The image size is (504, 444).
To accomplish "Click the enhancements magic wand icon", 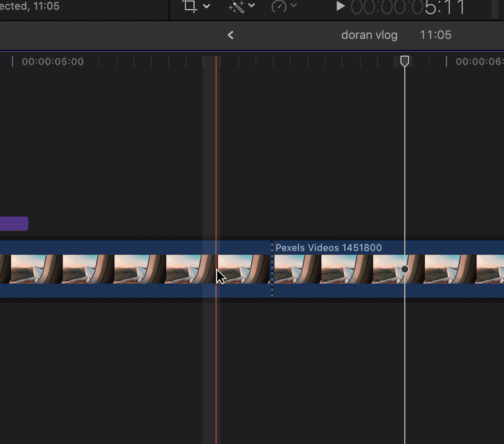I will (x=236, y=6).
